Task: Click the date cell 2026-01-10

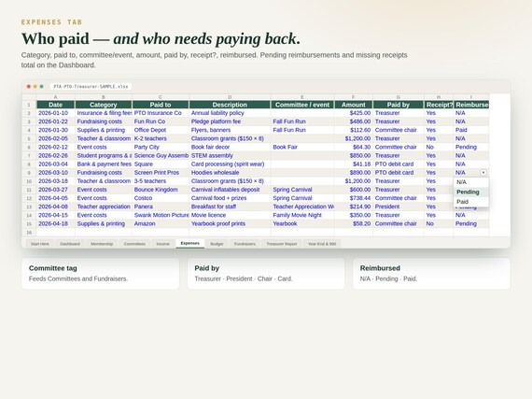Action: 56,113
